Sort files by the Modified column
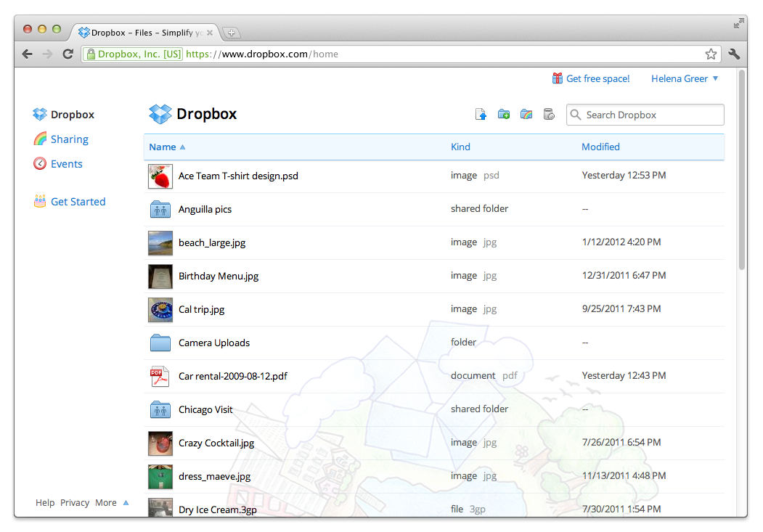Screen dimensions: 763x532 pyautogui.click(x=600, y=147)
